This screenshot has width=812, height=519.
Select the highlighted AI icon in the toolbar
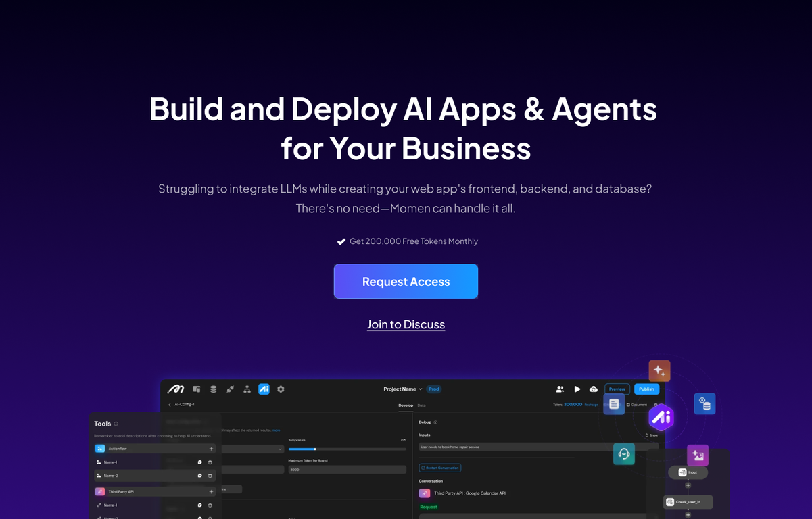point(264,389)
